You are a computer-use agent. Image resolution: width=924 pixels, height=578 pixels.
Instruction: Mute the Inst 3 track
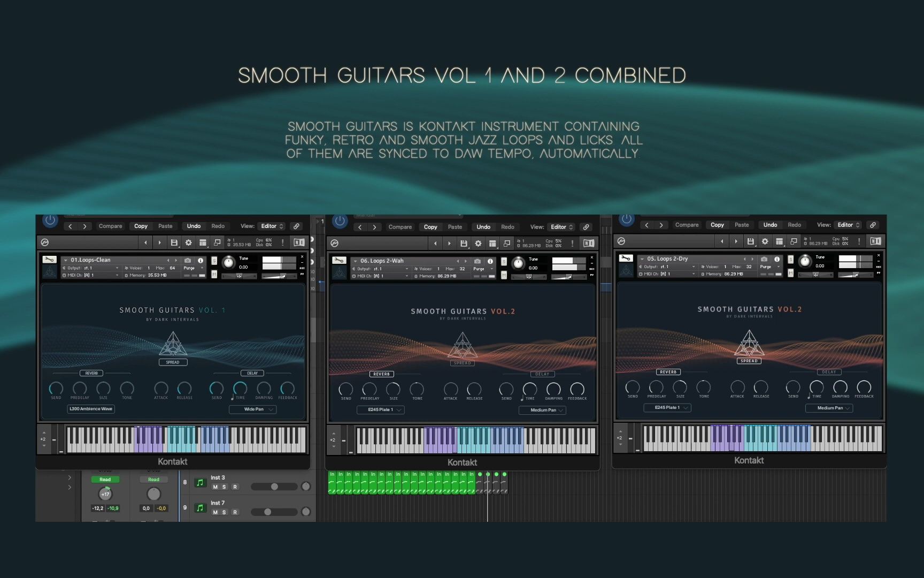[x=216, y=487]
